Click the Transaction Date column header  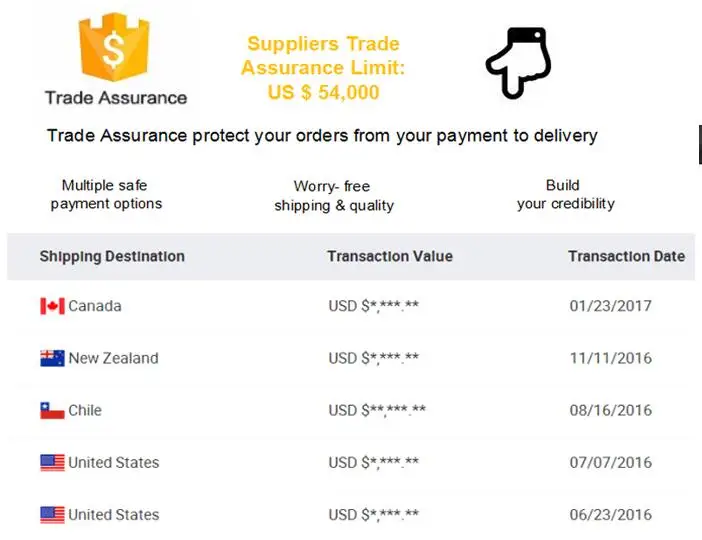click(x=626, y=256)
